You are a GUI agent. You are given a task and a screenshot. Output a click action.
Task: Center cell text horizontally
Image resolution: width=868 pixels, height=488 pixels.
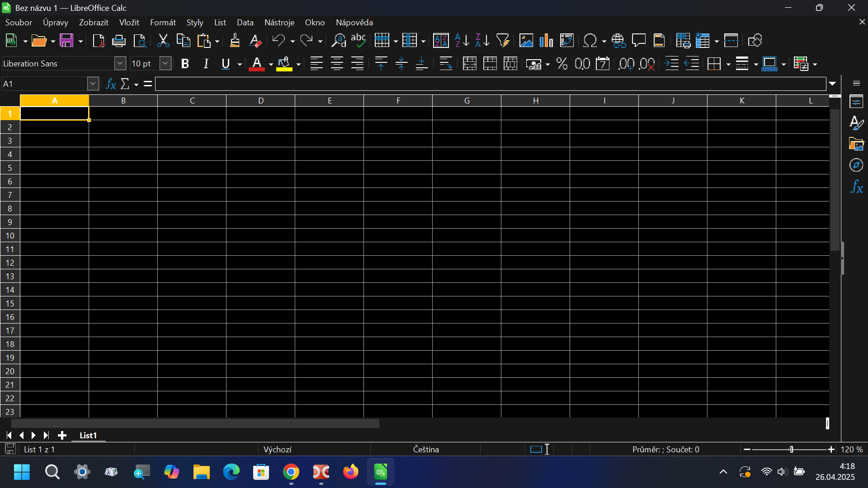click(337, 64)
